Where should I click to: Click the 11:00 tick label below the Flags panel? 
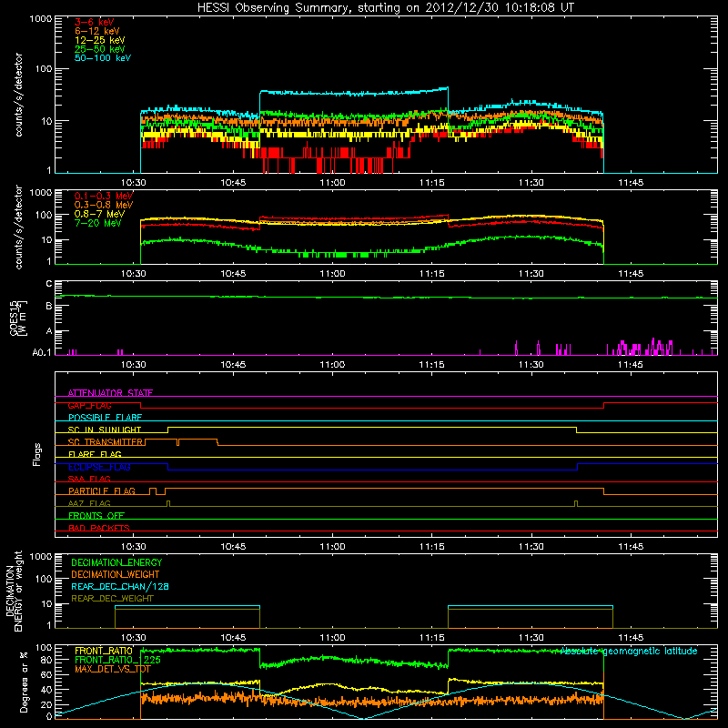tap(332, 547)
